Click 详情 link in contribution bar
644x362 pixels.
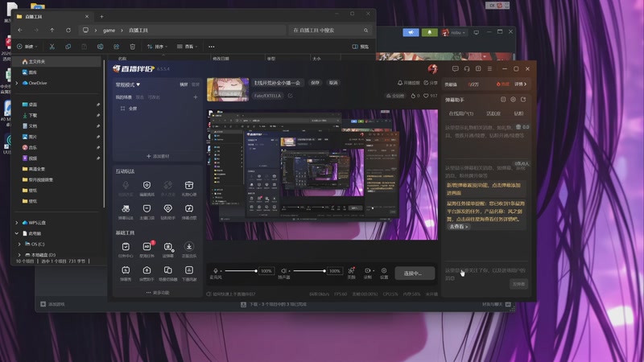(520, 84)
